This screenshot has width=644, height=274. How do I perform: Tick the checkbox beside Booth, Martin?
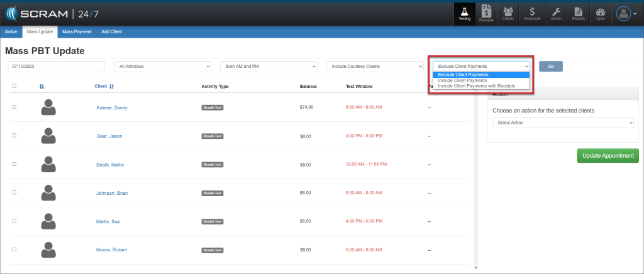pos(14,165)
